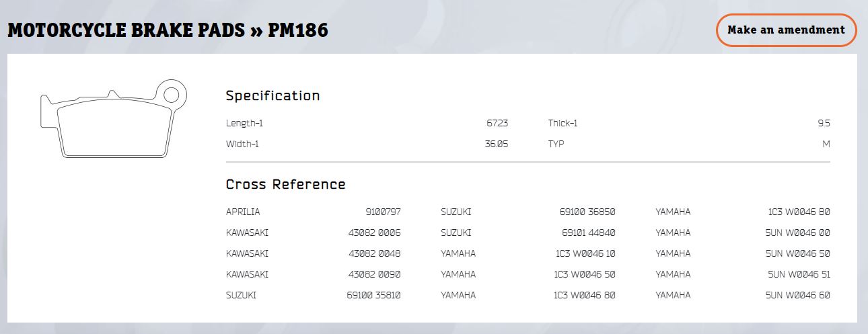Image resolution: width=868 pixels, height=334 pixels.
Task: Click Yamaha part number 5UN W0046 51
Action: tap(798, 274)
